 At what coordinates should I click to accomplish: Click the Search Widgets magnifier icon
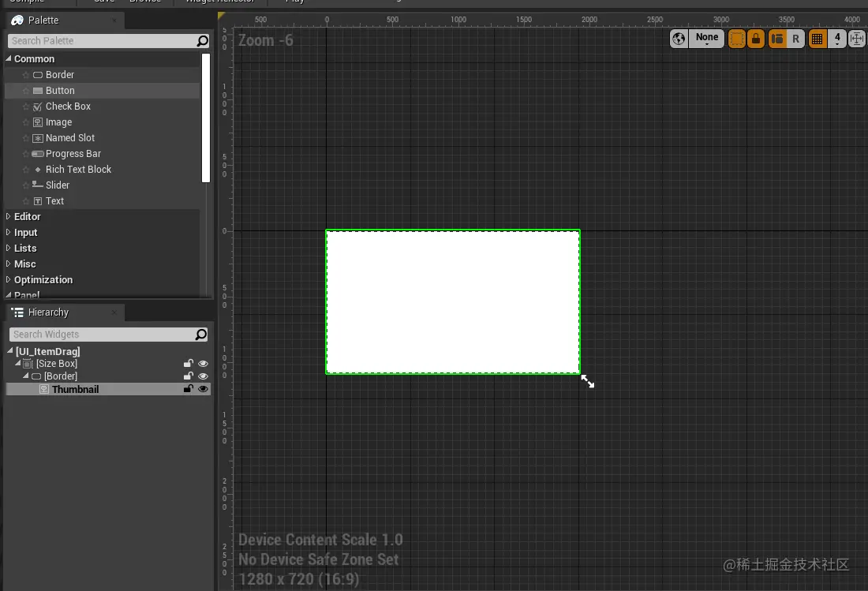pyautogui.click(x=201, y=335)
